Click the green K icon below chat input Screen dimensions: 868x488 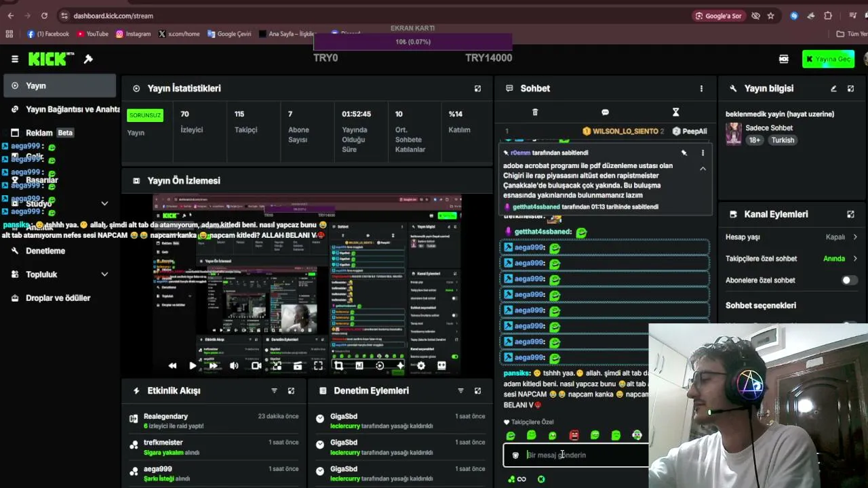pyautogui.click(x=541, y=479)
